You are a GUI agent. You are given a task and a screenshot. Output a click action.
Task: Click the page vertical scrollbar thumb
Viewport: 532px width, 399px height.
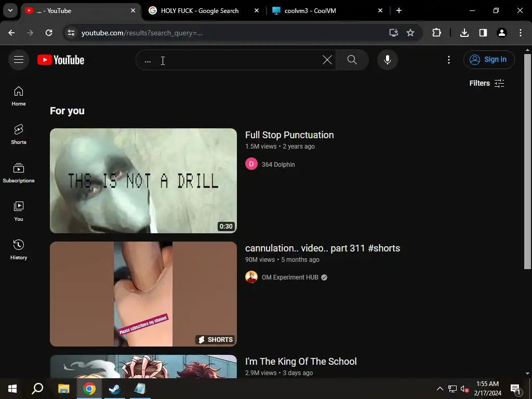(527, 161)
